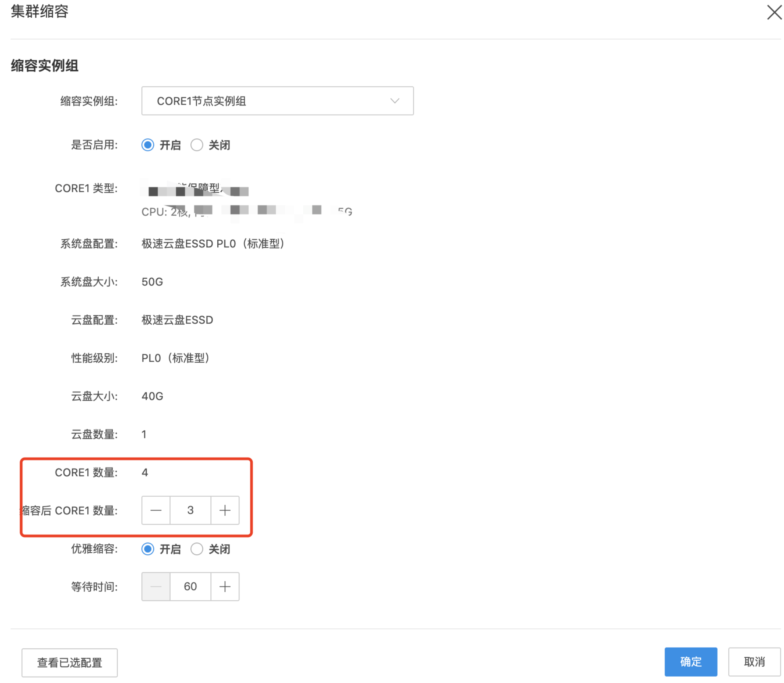Click the CORE1 数量 value 4
This screenshot has height=683, width=784.
point(145,472)
